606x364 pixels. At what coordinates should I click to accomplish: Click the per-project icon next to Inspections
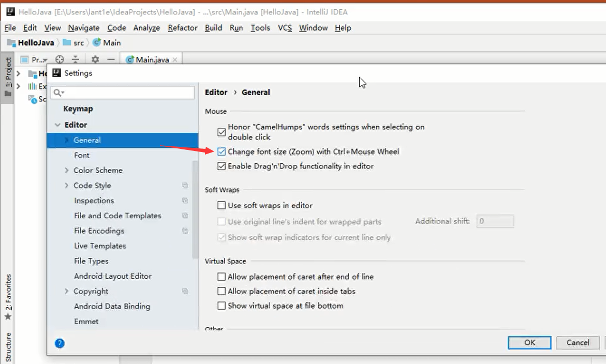pos(185,201)
